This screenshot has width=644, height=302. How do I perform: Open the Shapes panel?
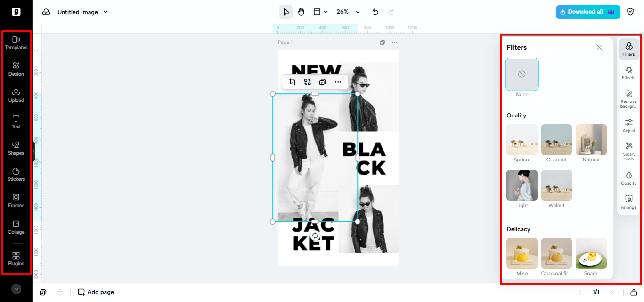click(16, 149)
